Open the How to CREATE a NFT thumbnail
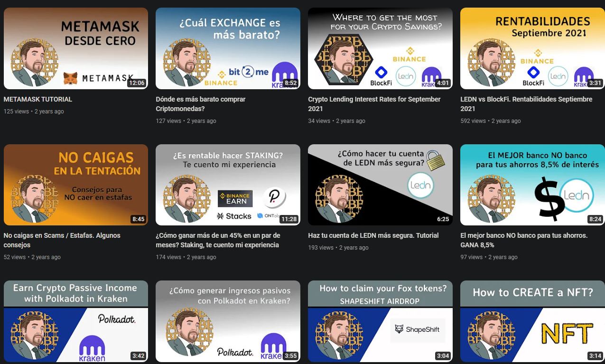The image size is (605, 364). pos(532,321)
